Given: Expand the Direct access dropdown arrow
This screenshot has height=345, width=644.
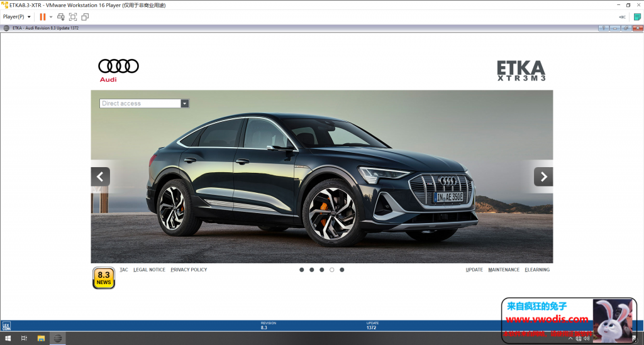Looking at the screenshot, I should tap(184, 104).
